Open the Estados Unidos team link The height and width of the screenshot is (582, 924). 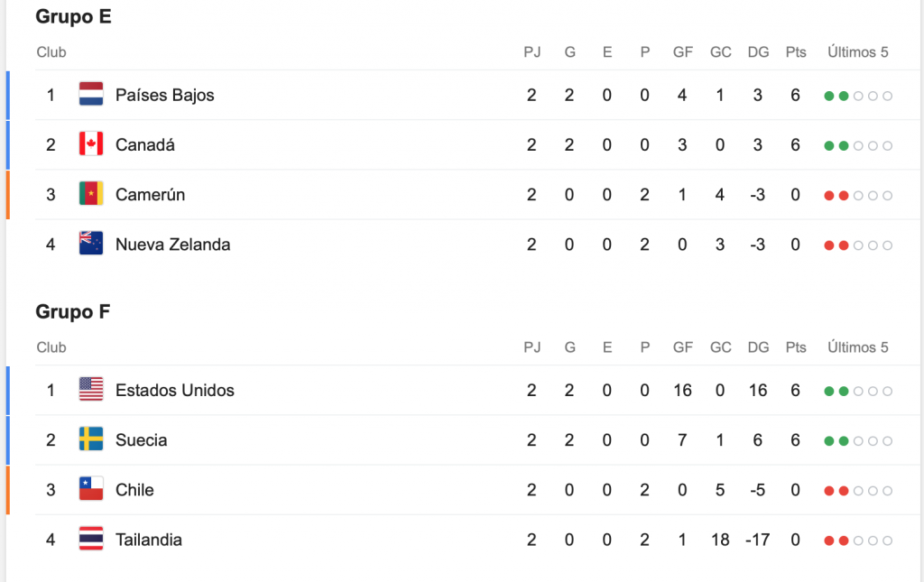(x=174, y=390)
